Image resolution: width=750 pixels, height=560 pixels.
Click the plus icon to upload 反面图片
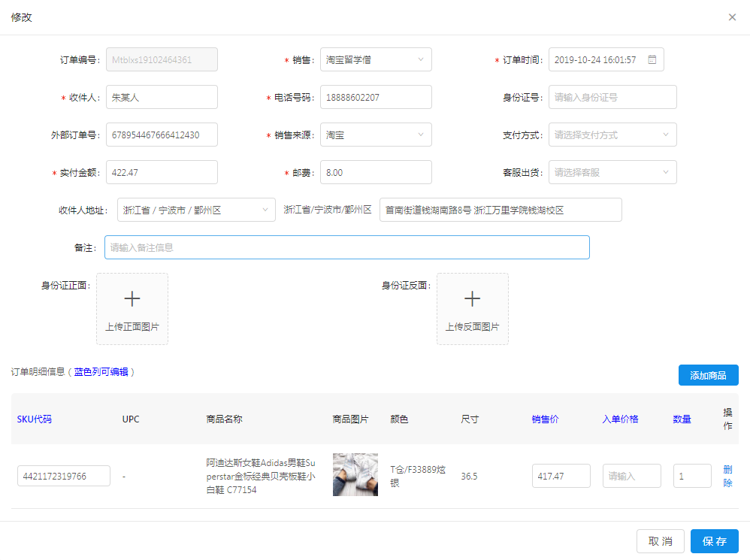(472, 299)
